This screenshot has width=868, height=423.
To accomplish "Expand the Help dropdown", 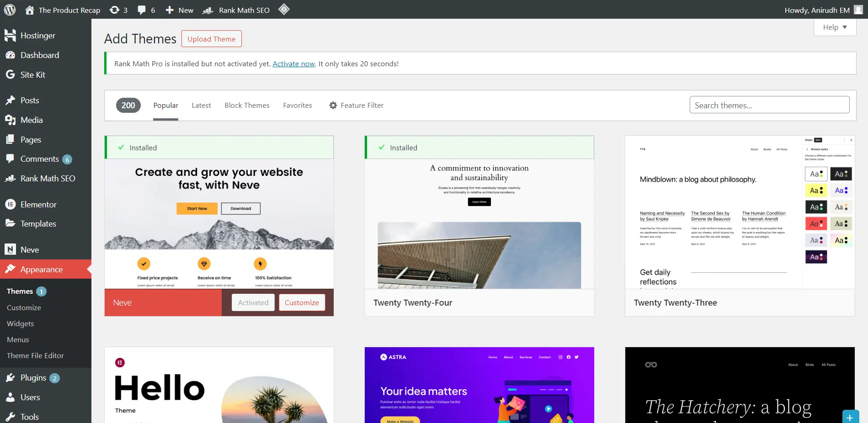I will point(835,27).
